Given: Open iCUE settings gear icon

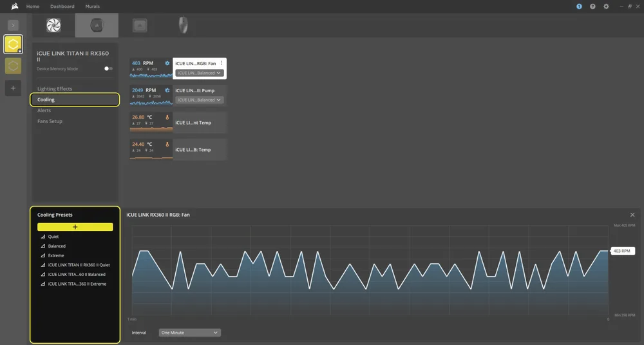Looking at the screenshot, I should pos(606,6).
